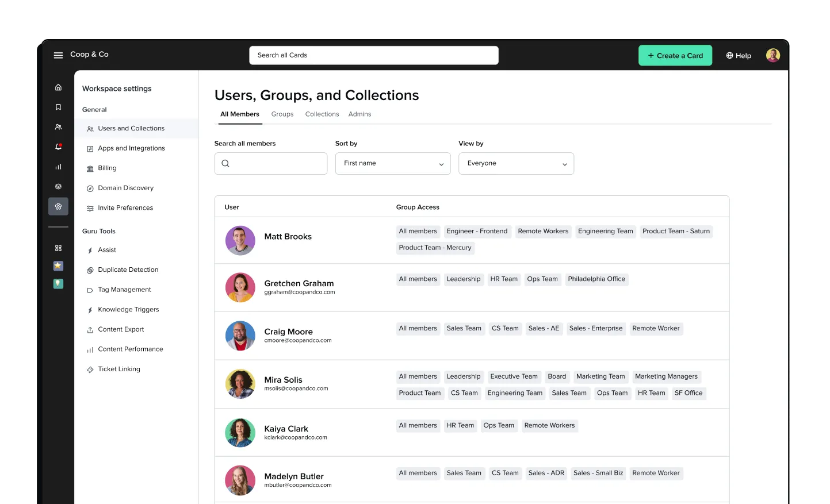This screenshot has width=830, height=504.
Task: Click the Create a Card button
Action: 675,56
